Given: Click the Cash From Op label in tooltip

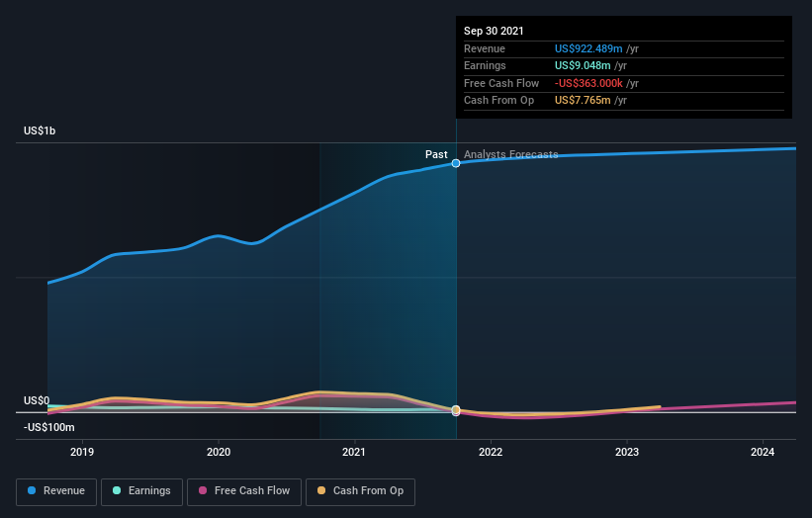Looking at the screenshot, I should pyautogui.click(x=498, y=101).
